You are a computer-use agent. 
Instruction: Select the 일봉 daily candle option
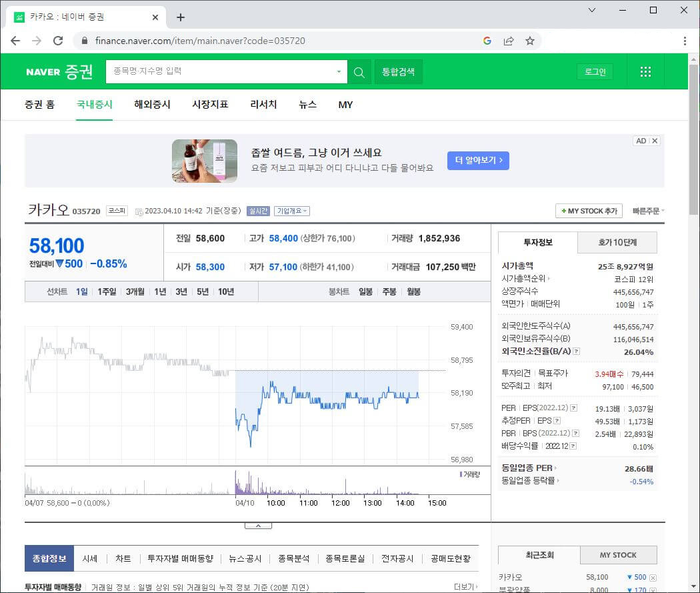point(365,291)
